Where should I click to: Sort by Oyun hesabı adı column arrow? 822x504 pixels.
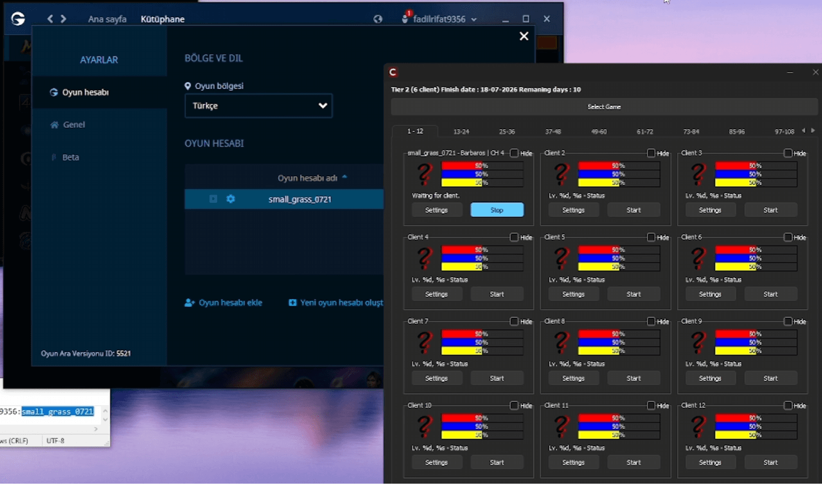[x=345, y=177]
